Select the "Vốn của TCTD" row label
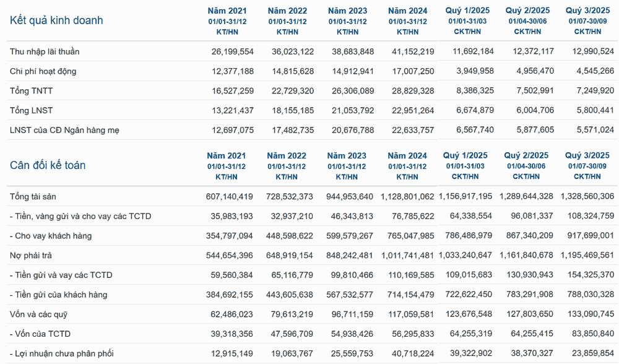The width and height of the screenshot is (619, 364). pos(40,334)
